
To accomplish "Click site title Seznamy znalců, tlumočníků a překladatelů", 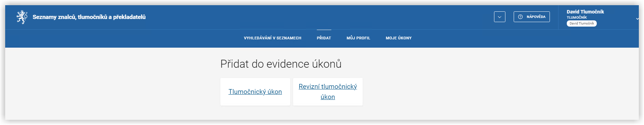I will pos(89,17).
